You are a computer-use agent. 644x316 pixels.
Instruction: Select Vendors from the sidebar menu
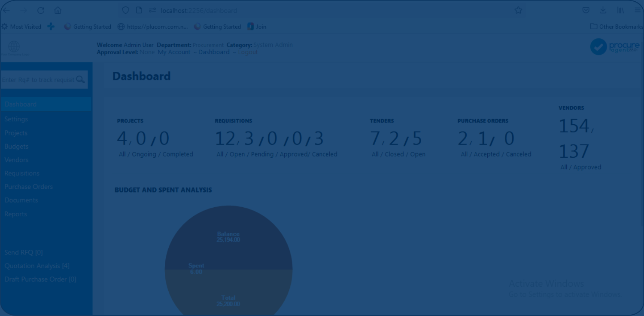(16, 160)
